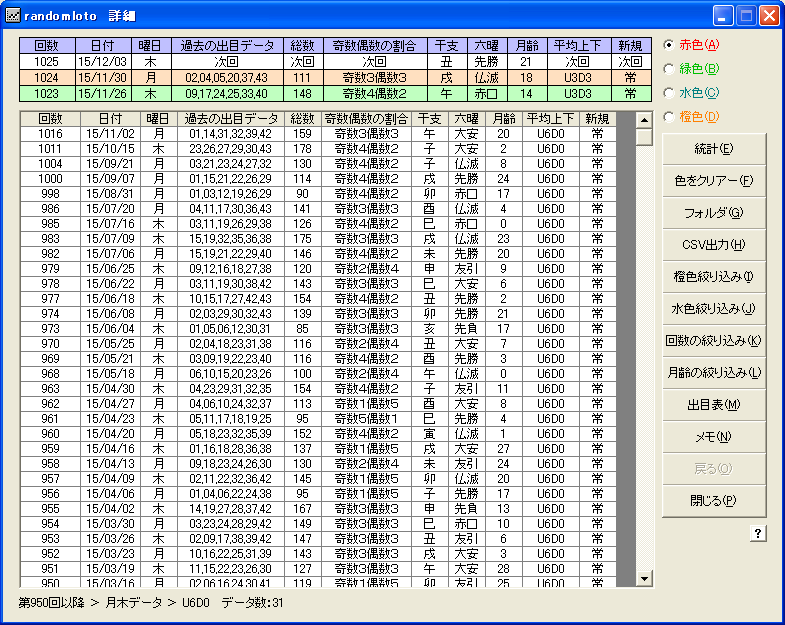Select row 963 in the list

318,389
